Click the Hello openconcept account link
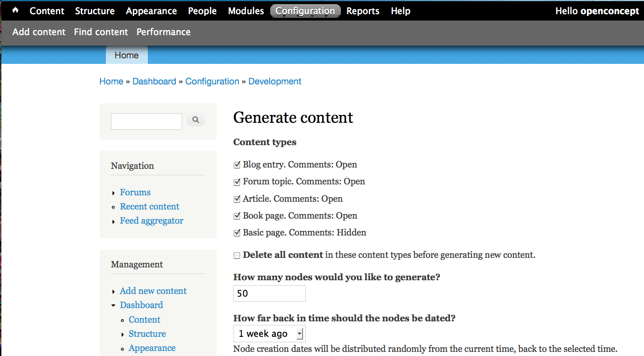The width and height of the screenshot is (644, 356). [x=597, y=10]
